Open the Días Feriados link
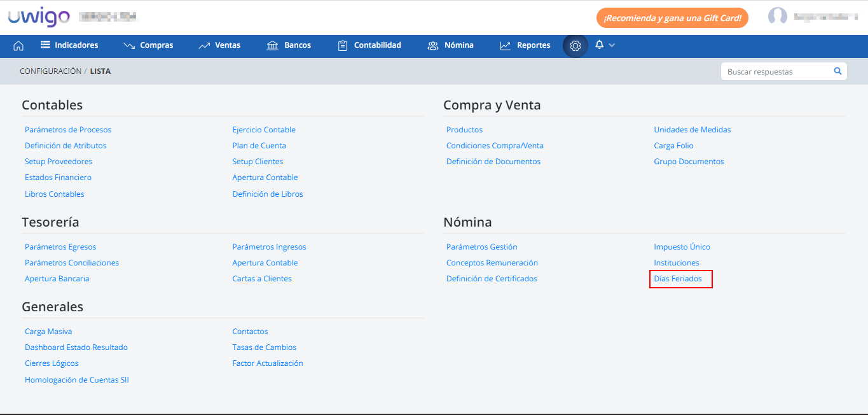The height and width of the screenshot is (415, 868). point(678,279)
